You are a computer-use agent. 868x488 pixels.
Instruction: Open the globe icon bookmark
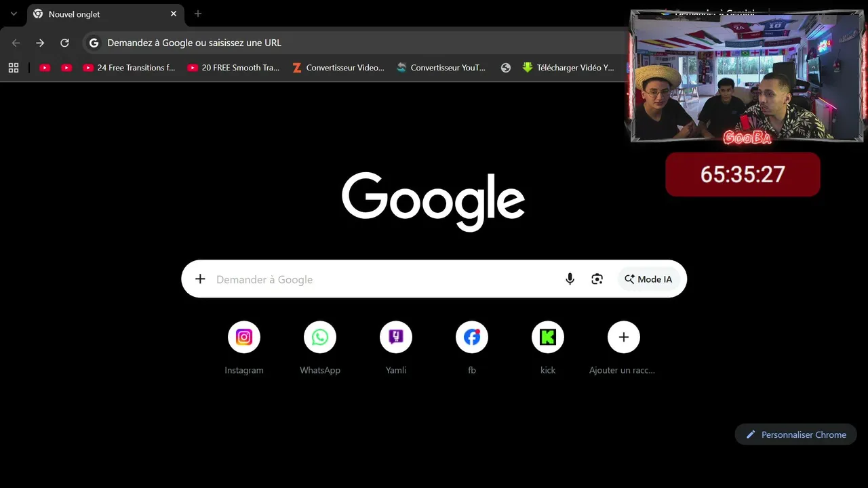tap(506, 68)
